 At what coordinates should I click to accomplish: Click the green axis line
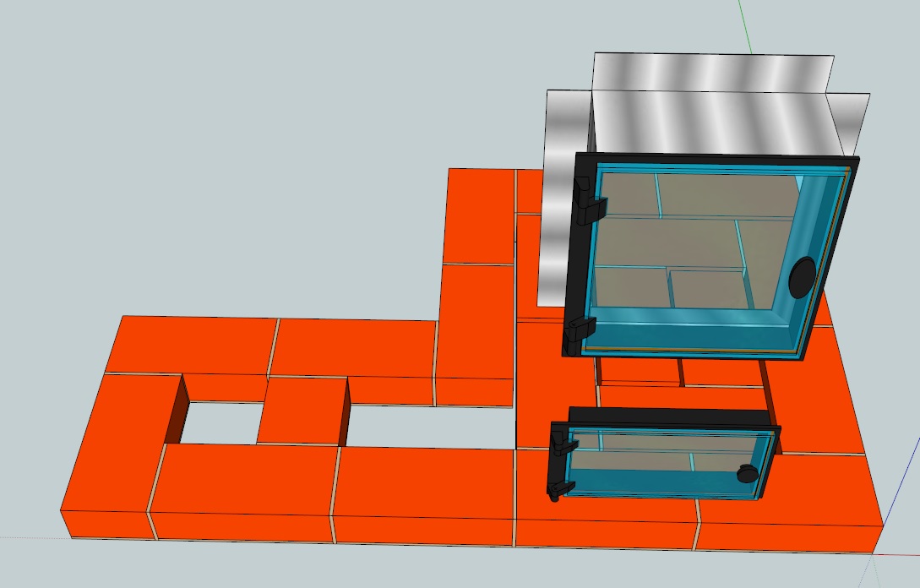(743, 25)
